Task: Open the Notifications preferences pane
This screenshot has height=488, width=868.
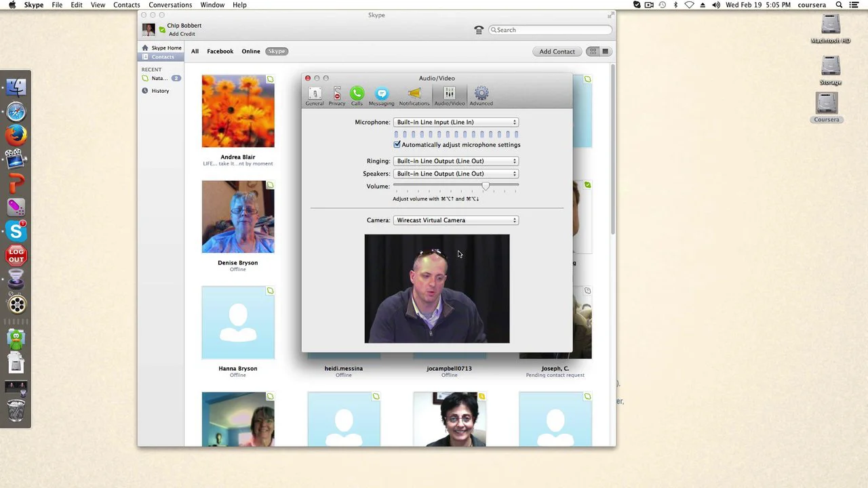Action: [414, 96]
